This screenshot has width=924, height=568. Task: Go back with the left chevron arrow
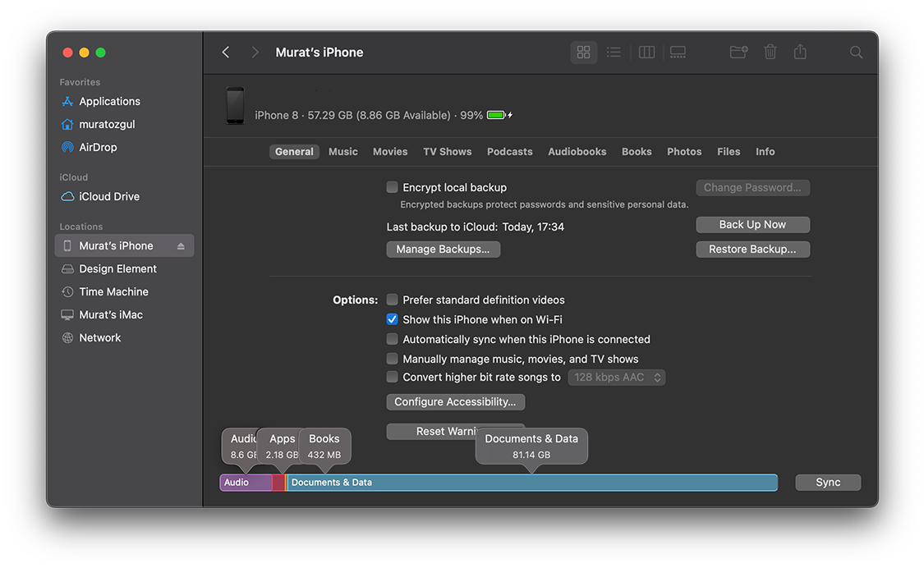click(x=226, y=53)
